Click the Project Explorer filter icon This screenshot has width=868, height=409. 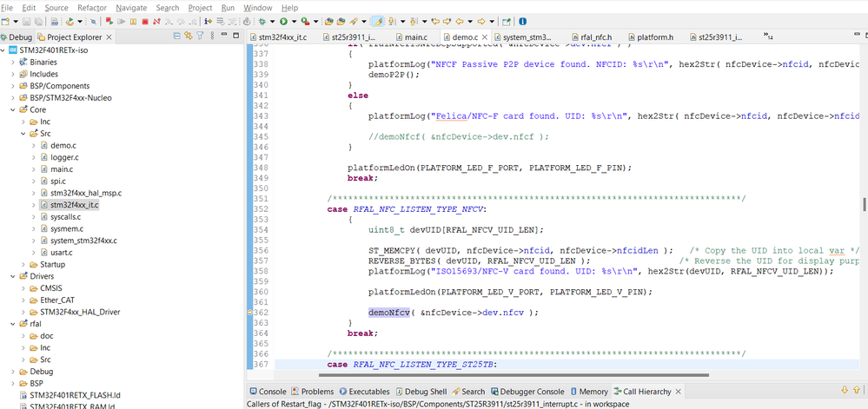pos(200,36)
